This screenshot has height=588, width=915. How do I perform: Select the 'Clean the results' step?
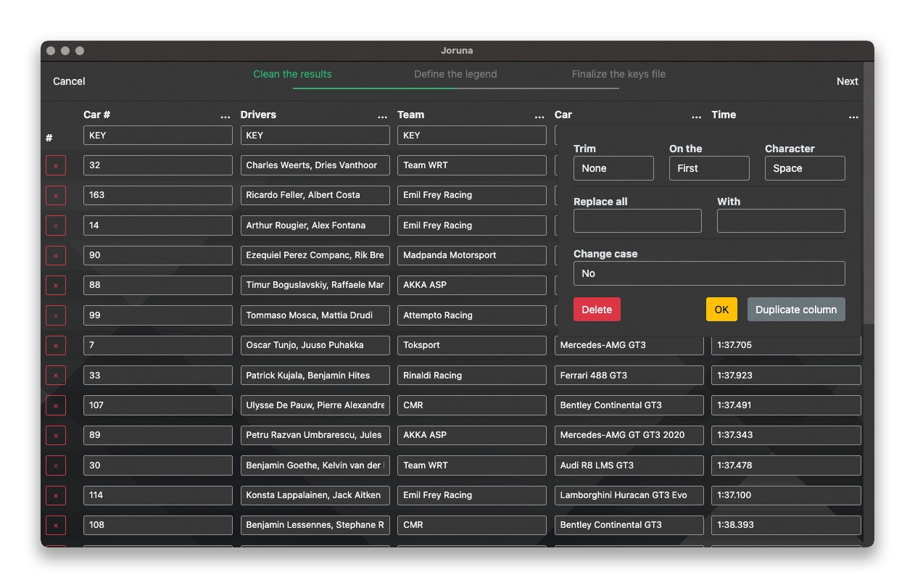(x=292, y=74)
